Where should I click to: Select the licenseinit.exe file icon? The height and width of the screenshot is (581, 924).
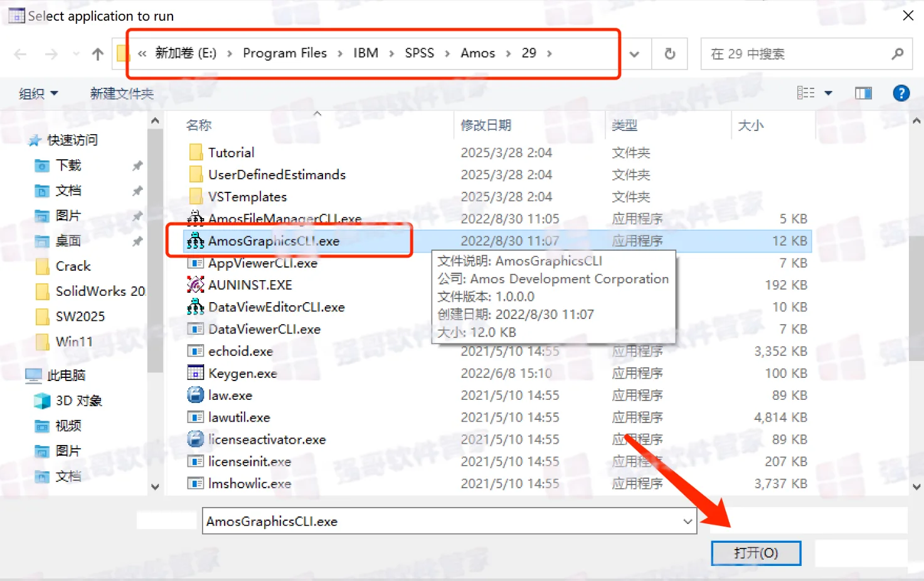(195, 461)
